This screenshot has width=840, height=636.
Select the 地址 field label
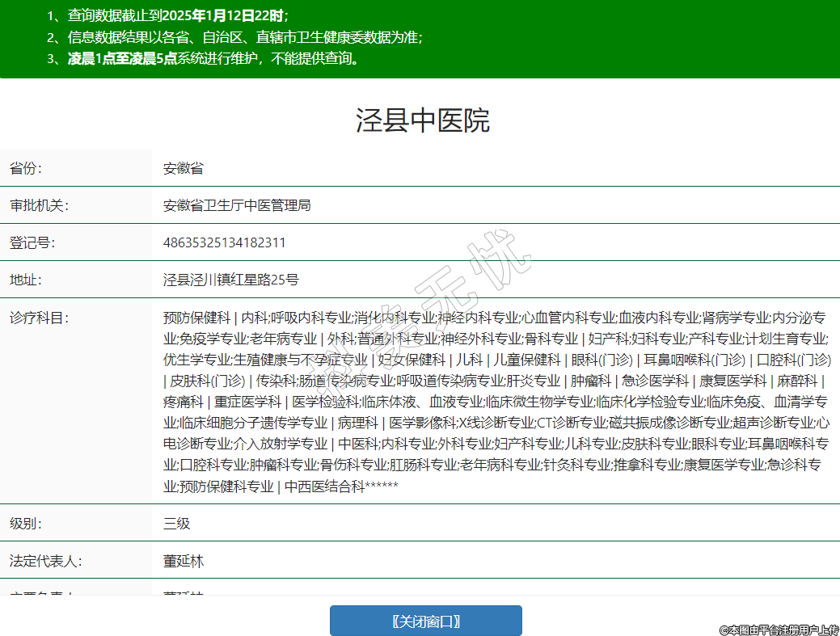[26, 280]
